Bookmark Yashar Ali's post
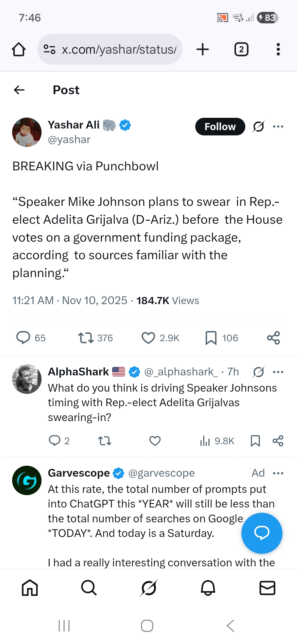 click(211, 338)
